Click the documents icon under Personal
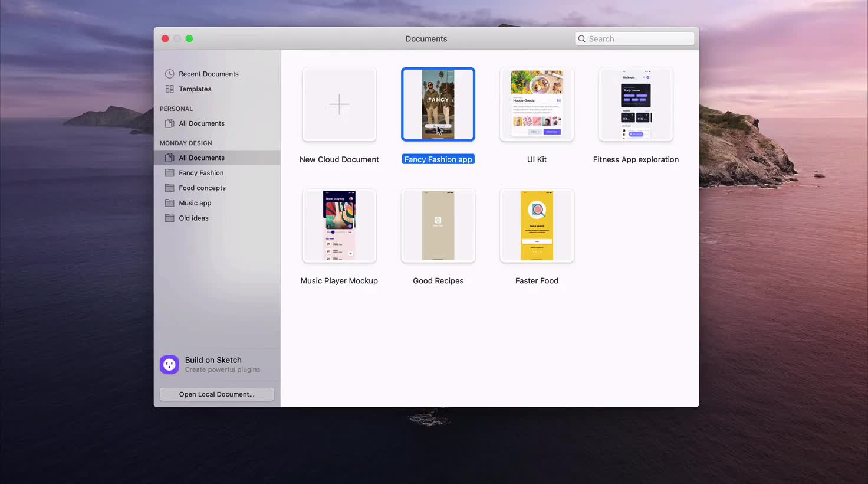868x484 pixels. [x=170, y=123]
